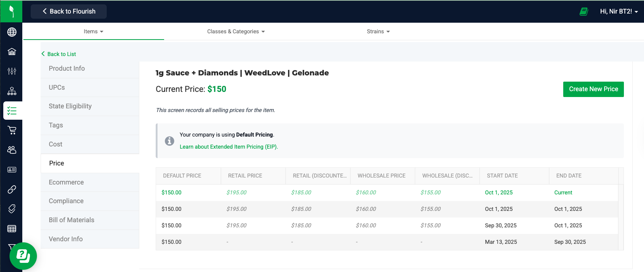Screen dimensions: 644x272
Task: Follow the Back to List link
Action: [59, 54]
